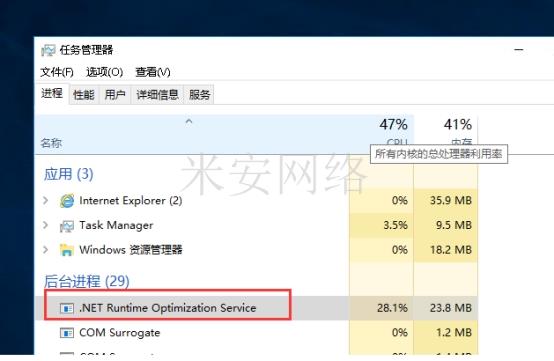Screen dimensions: 554x361
Task: Switch to the 性能 tab
Action: 84,95
